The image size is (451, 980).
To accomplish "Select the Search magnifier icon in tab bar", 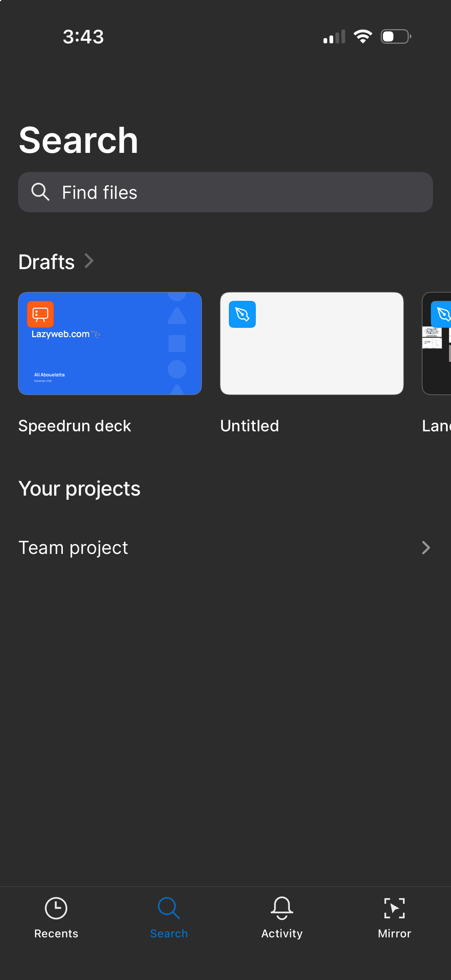I will pos(169,909).
